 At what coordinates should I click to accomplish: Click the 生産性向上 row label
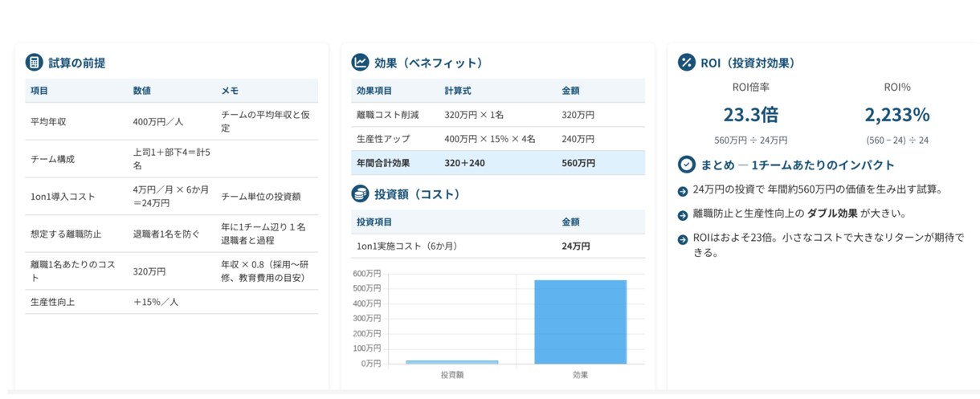[52, 302]
